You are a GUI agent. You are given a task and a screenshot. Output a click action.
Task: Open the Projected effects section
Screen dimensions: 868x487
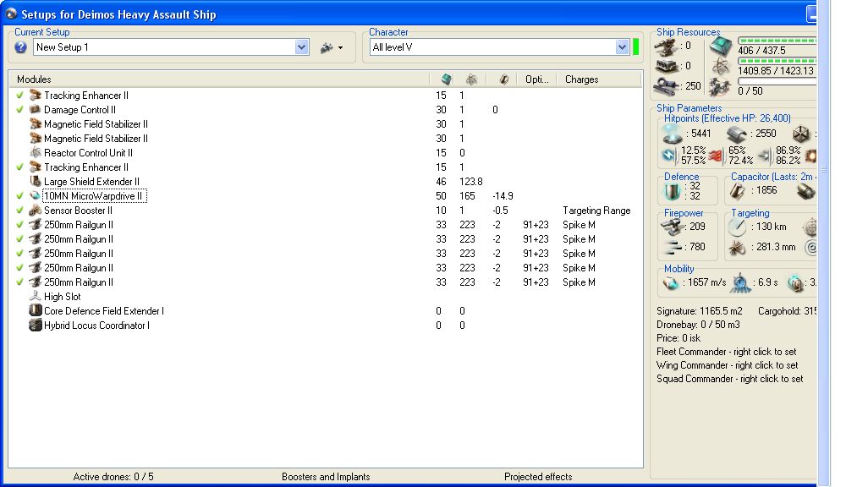coord(538,477)
